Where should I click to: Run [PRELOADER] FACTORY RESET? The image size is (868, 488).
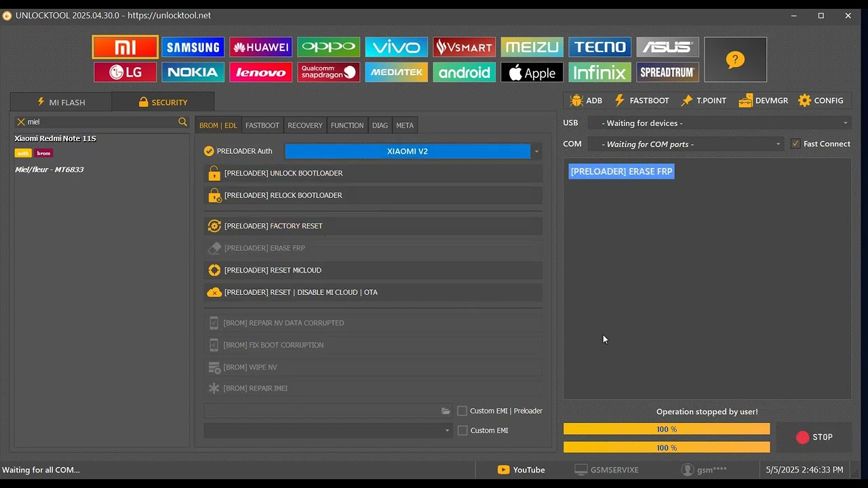coord(373,226)
